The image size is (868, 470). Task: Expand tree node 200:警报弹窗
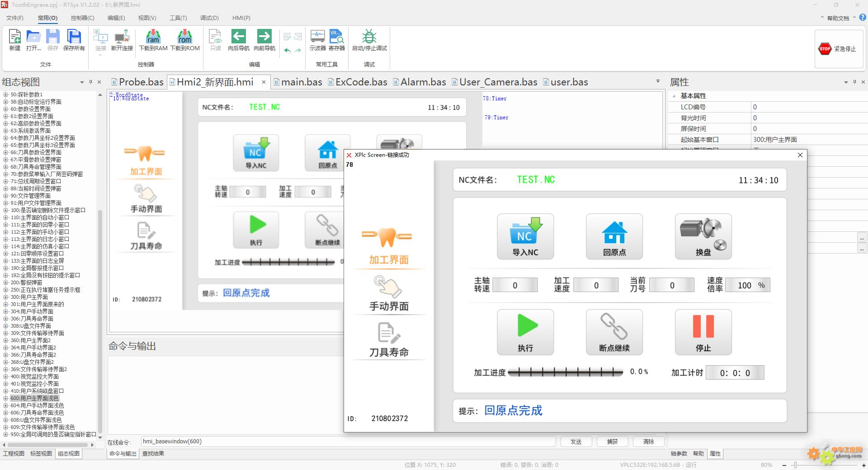pos(6,282)
